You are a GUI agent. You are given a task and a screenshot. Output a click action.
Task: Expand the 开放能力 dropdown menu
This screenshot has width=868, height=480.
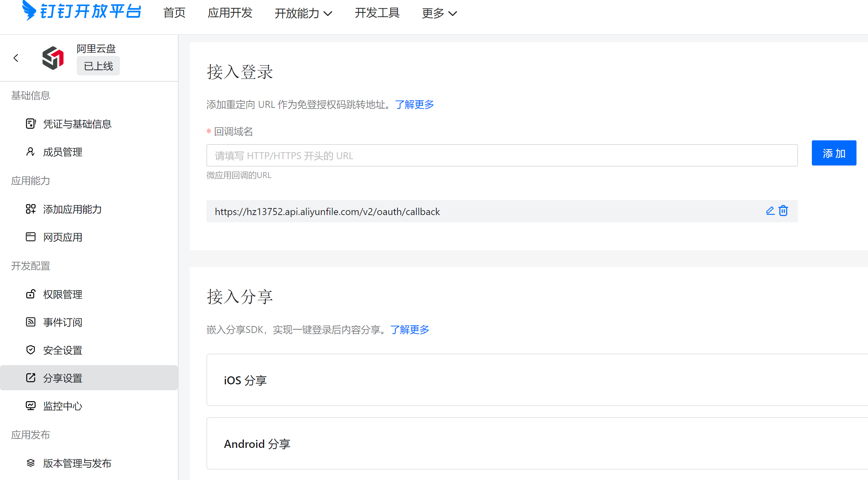(x=303, y=13)
